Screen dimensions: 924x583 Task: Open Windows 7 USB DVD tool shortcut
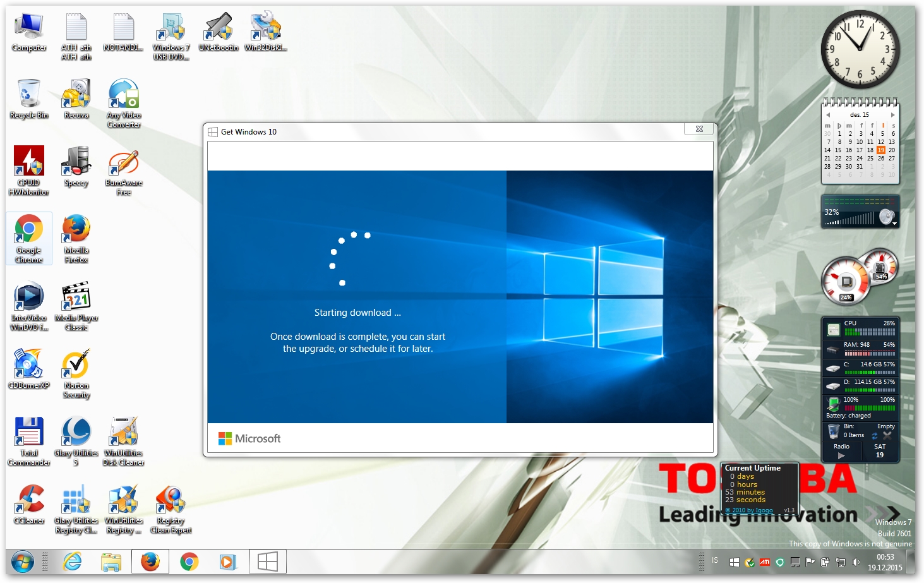click(171, 36)
